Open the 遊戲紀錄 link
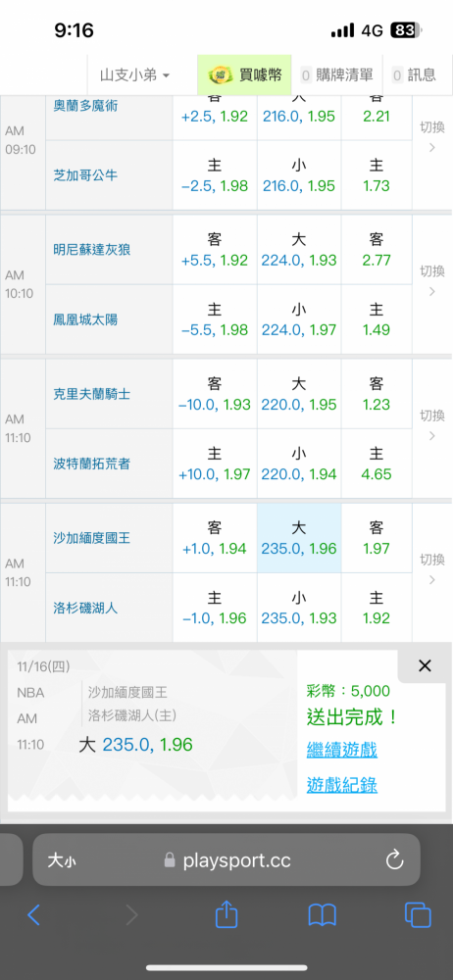 tap(341, 784)
